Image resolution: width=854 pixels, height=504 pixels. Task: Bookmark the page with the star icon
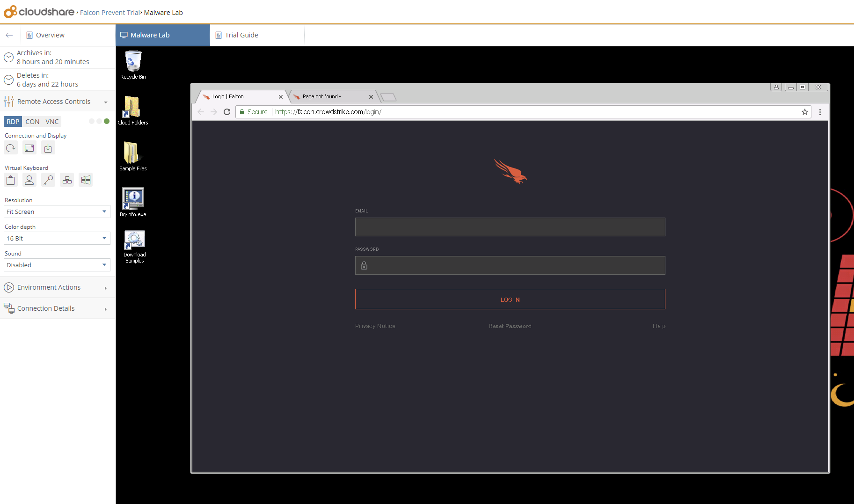(x=804, y=112)
